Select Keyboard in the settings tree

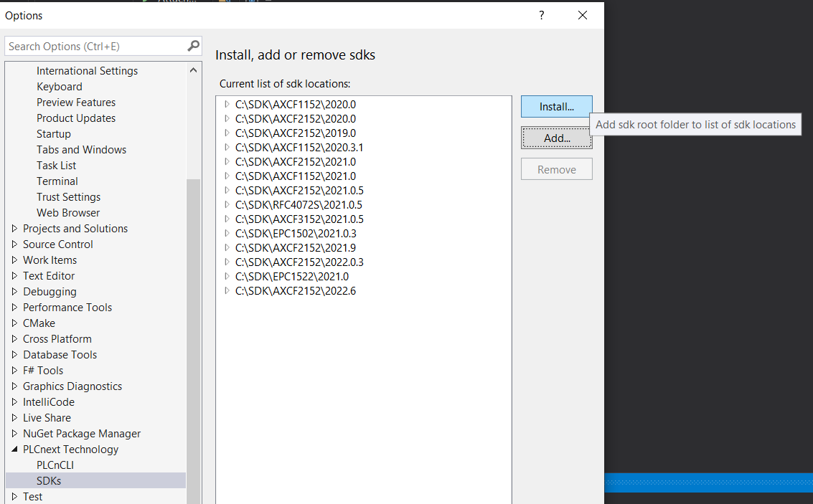(59, 86)
